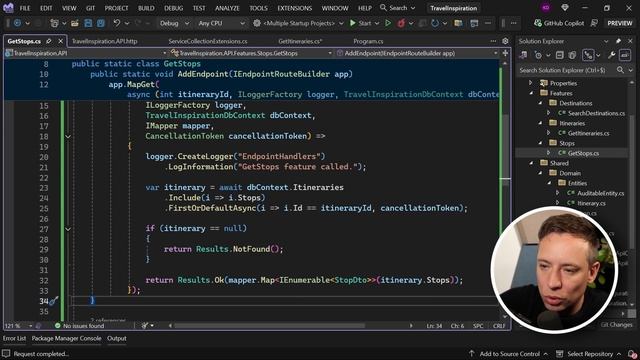The width and height of the screenshot is (640, 360).
Task: Click in the Search Solution Explorer field
Action: (567, 70)
